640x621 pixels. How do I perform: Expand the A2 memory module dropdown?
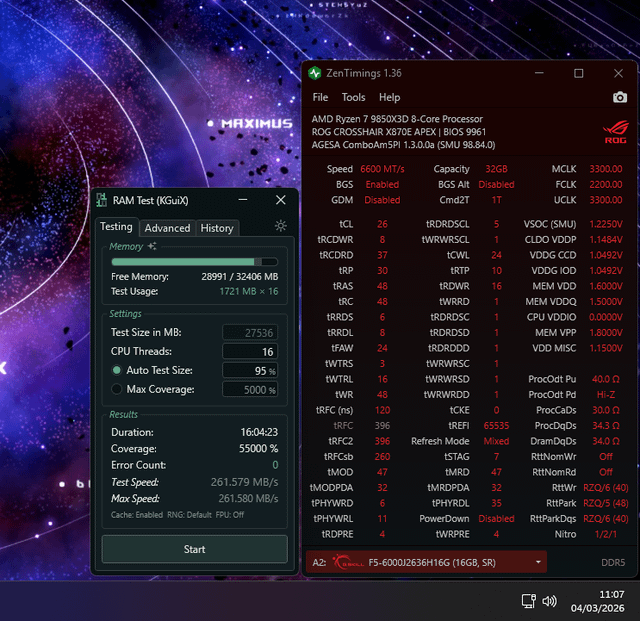tap(540, 562)
